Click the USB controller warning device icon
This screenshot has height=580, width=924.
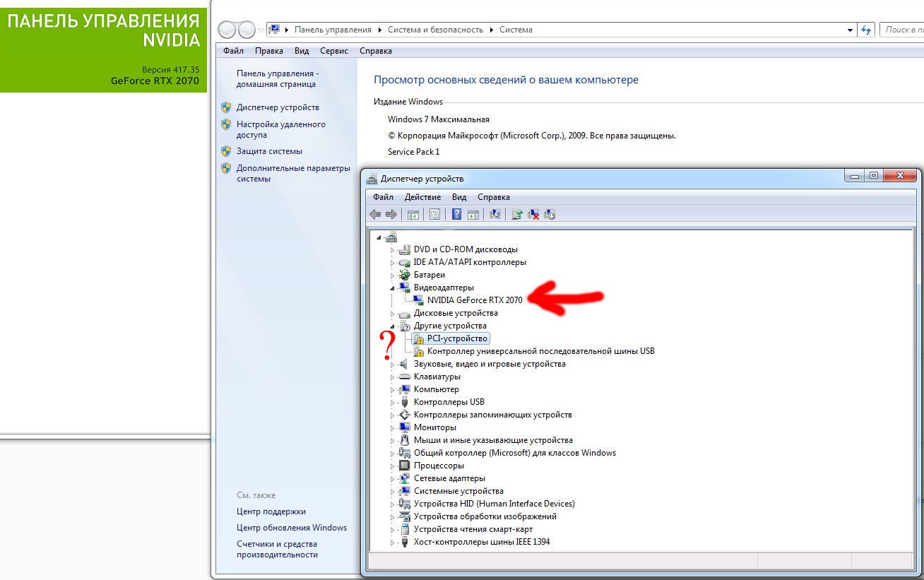[418, 351]
